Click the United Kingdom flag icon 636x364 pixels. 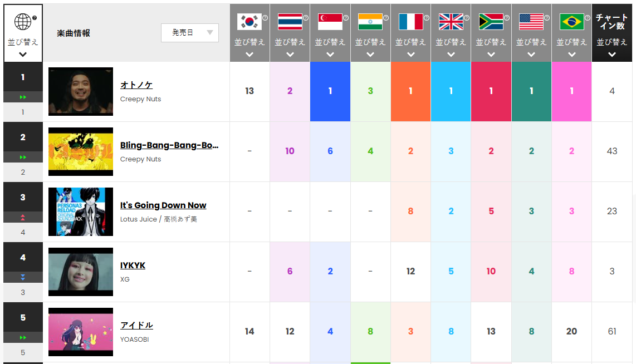451,22
